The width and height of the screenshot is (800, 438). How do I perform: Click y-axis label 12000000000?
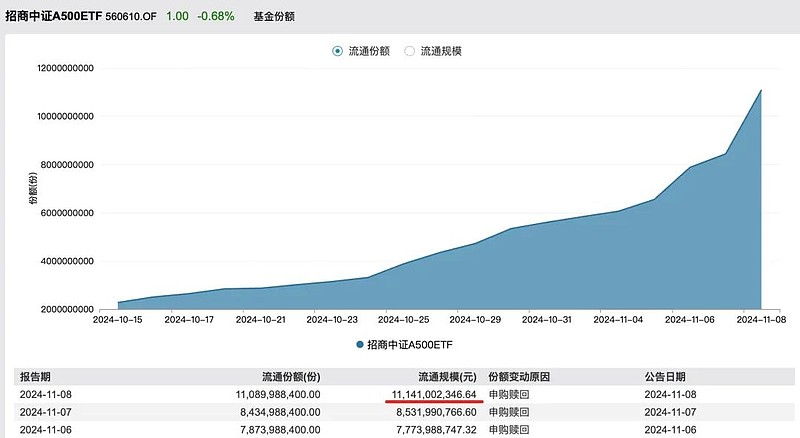65,68
